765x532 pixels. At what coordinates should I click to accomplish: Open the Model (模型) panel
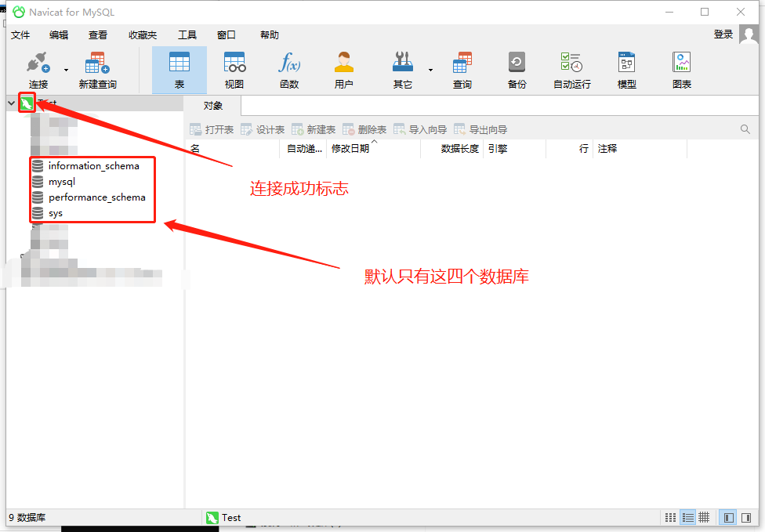[x=626, y=68]
